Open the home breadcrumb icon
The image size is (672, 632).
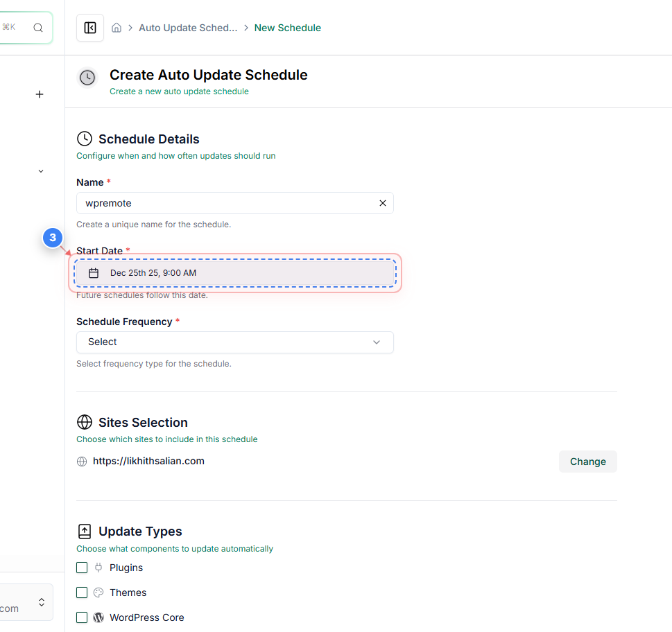pyautogui.click(x=117, y=27)
